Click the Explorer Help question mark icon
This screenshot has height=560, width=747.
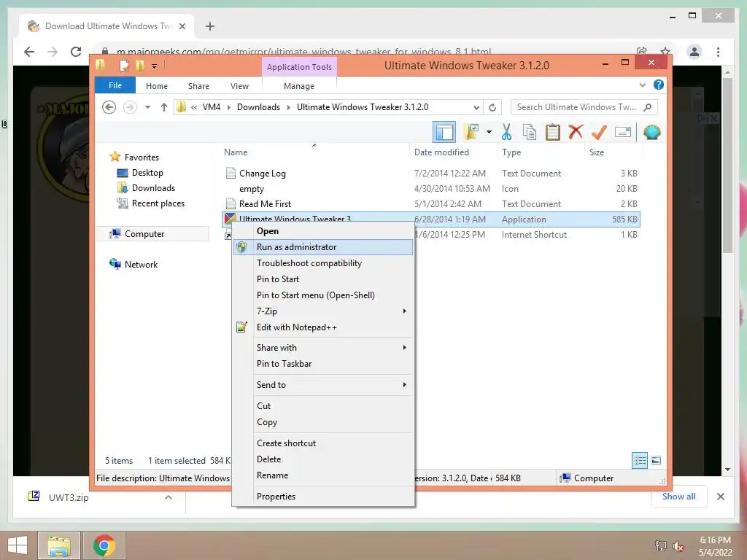[x=659, y=85]
